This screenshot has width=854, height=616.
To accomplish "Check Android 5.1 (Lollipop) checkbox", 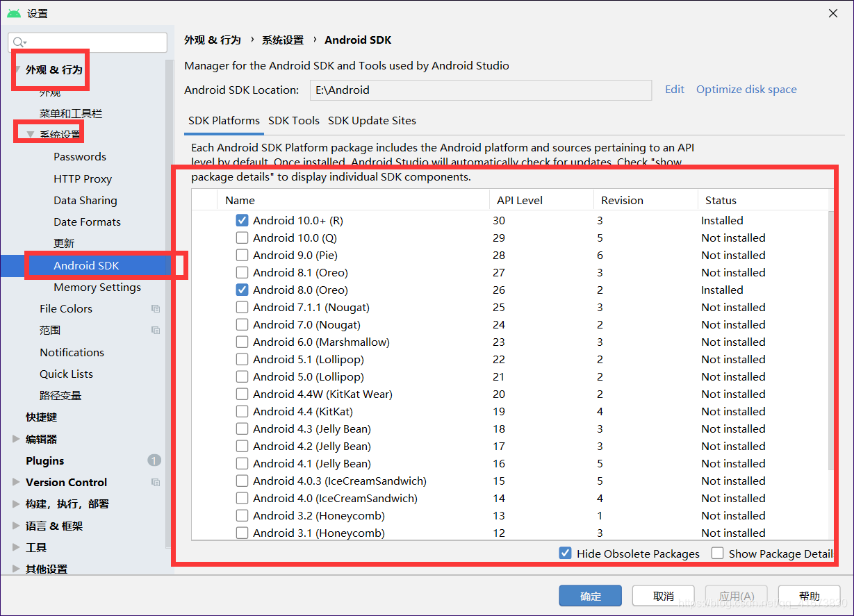I will click(x=242, y=360).
